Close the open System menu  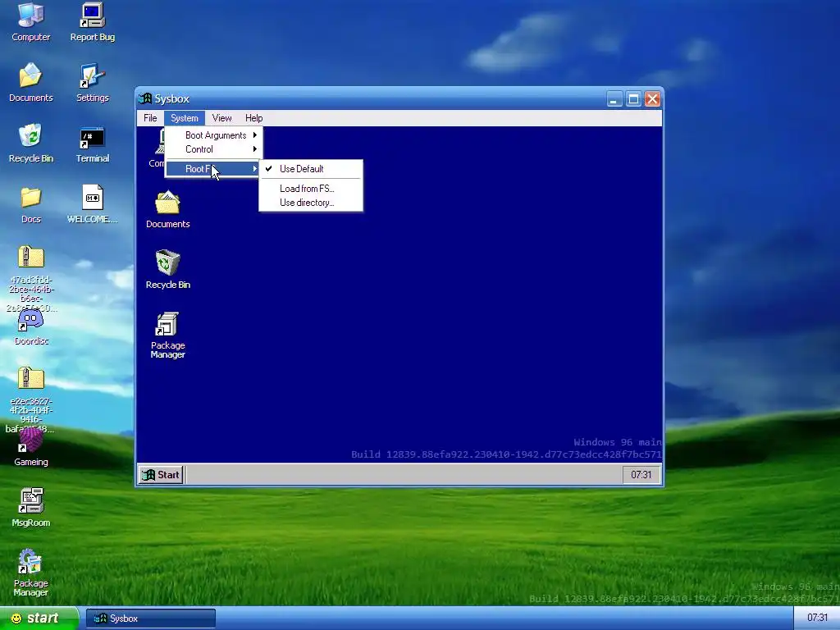click(x=185, y=118)
